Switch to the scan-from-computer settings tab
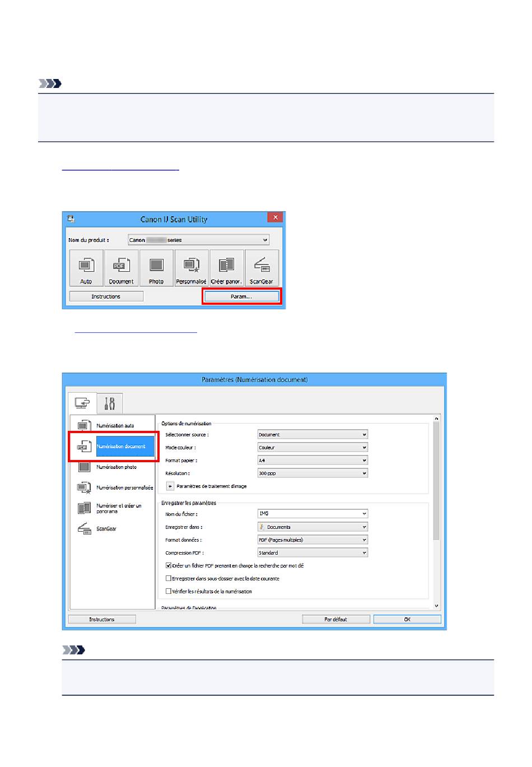 coord(82,403)
